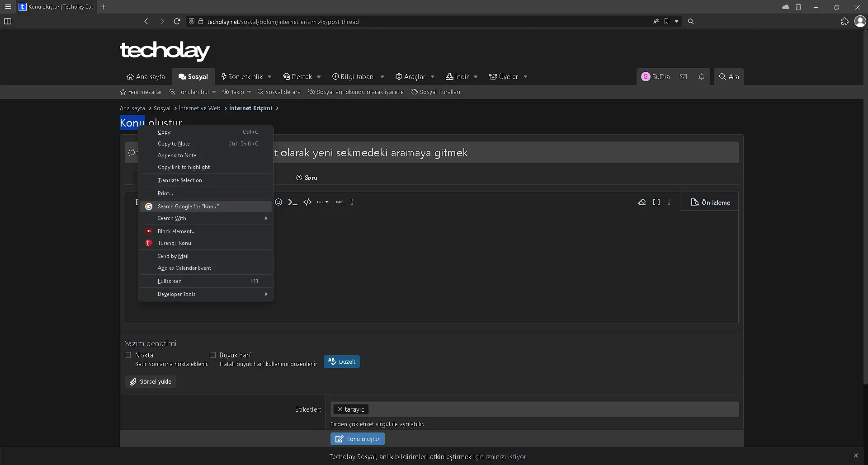868x465 pixels.
Task: Submit with the Konu oluştur button
Action: (358, 439)
